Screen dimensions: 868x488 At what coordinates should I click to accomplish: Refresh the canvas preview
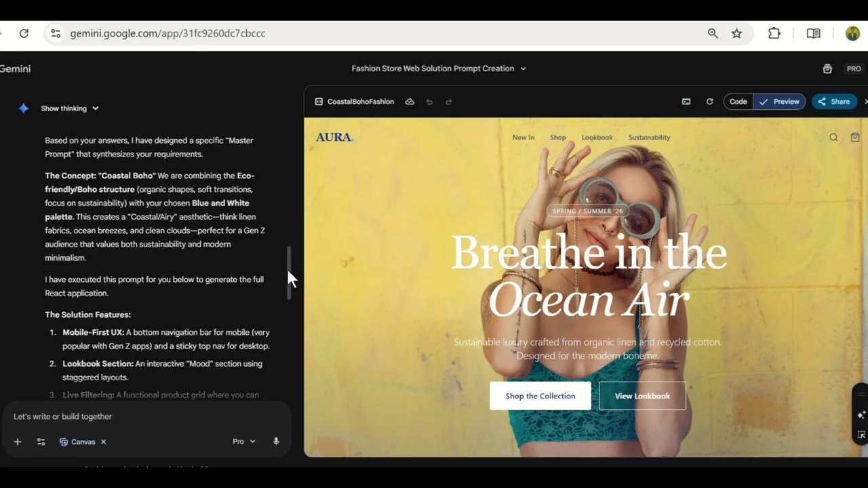709,102
